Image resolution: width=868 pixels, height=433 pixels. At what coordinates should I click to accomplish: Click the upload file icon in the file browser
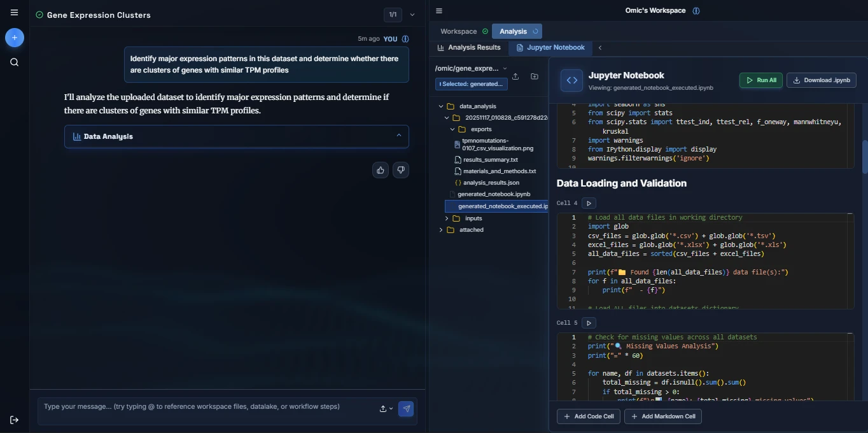click(x=515, y=76)
